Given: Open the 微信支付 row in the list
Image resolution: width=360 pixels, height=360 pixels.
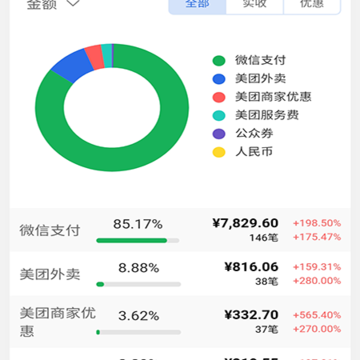Looking at the screenshot, I should tap(180, 230).
